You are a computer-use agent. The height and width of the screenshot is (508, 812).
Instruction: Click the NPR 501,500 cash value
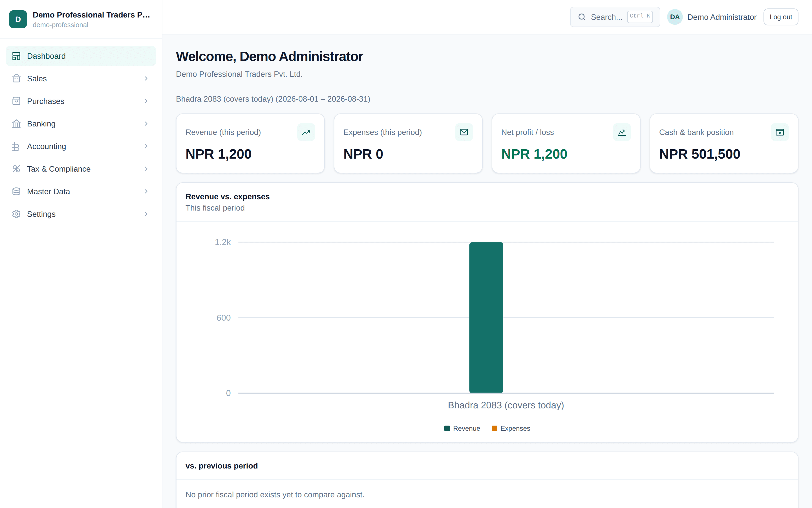[700, 154]
